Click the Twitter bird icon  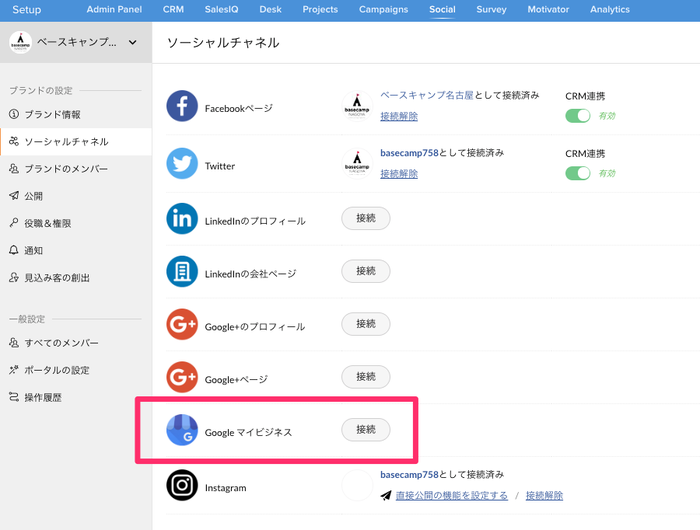pos(182,164)
